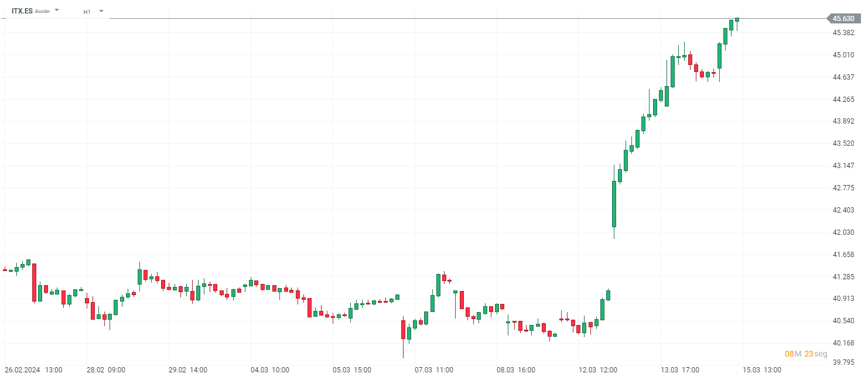Open the ITX.ES symbol dropdown arrow

[57, 11]
